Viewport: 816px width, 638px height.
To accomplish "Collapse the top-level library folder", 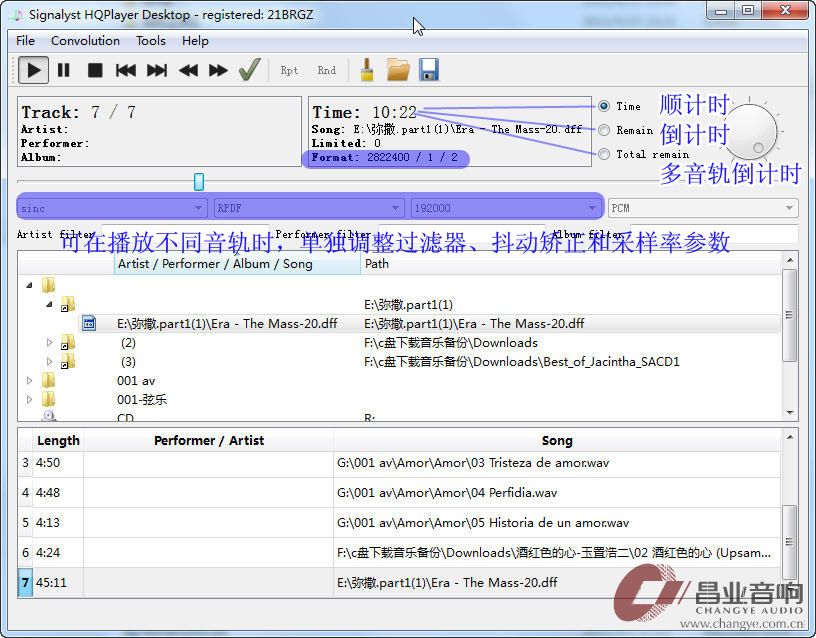I will coord(30,285).
